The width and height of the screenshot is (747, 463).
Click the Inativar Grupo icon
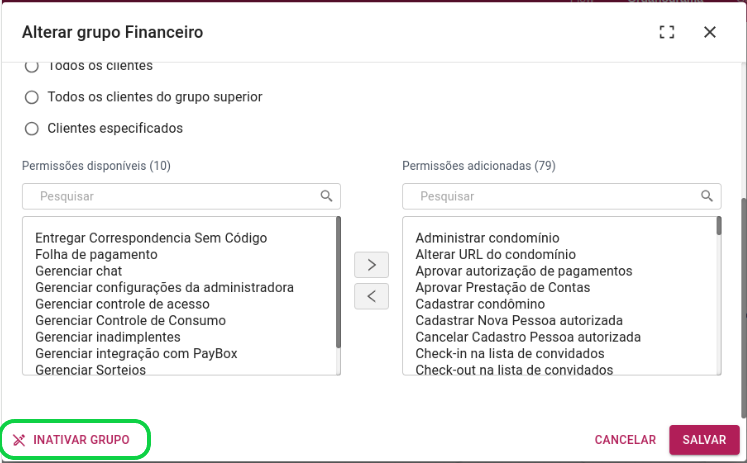(x=19, y=440)
